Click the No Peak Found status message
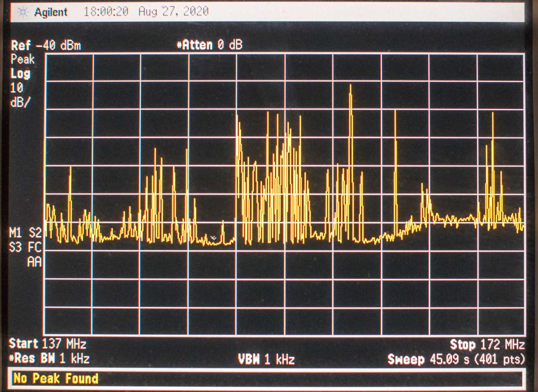The width and height of the screenshot is (538, 392). click(x=56, y=379)
